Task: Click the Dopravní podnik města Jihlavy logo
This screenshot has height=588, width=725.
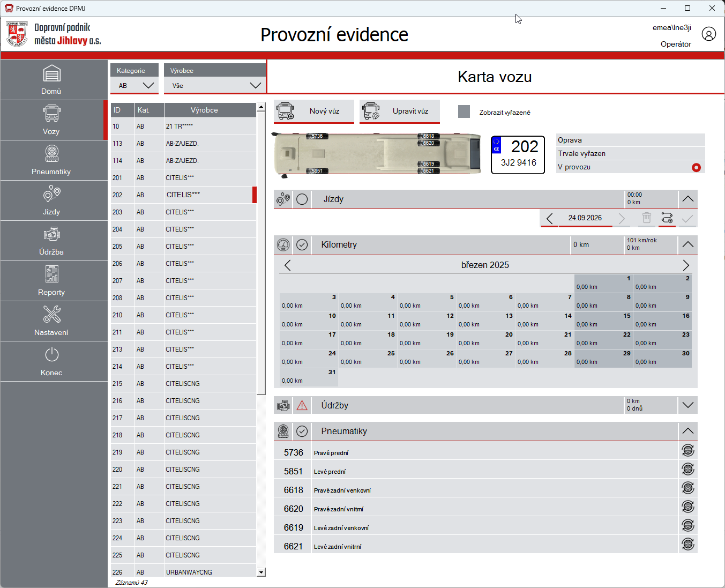Action: 54,34
